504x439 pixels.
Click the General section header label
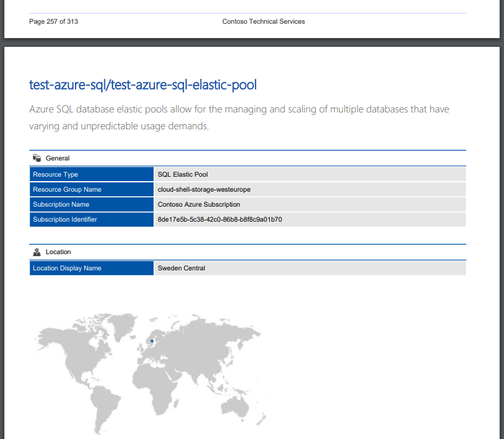click(x=57, y=158)
